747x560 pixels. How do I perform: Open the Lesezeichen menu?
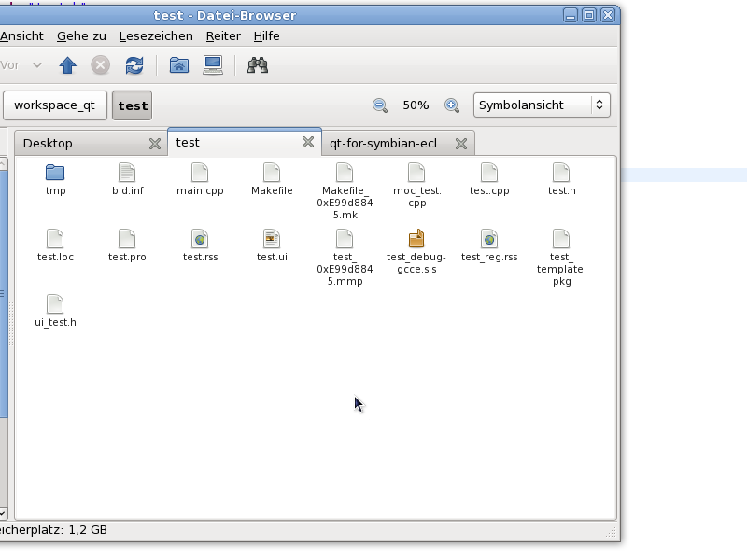pos(156,36)
